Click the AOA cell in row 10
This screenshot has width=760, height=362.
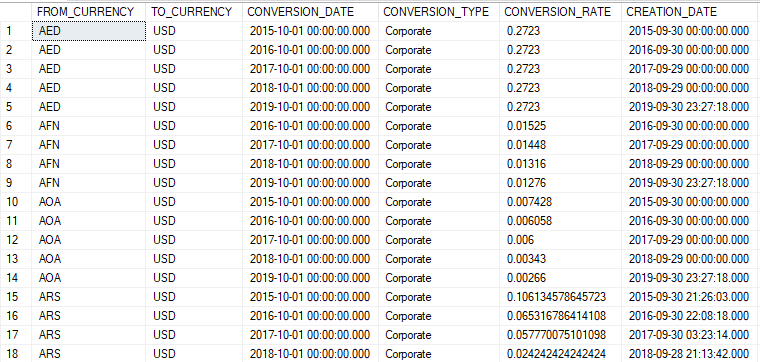[x=89, y=202]
